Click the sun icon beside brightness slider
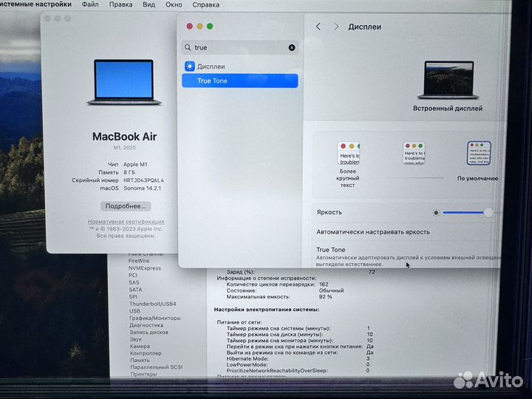The height and width of the screenshot is (399, 532). [x=436, y=213]
